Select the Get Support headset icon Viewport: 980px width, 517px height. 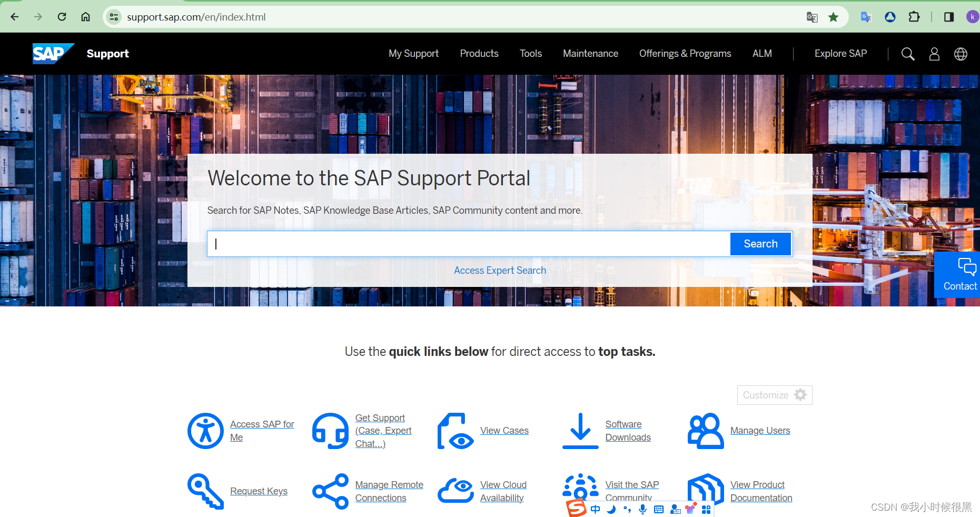click(x=330, y=431)
